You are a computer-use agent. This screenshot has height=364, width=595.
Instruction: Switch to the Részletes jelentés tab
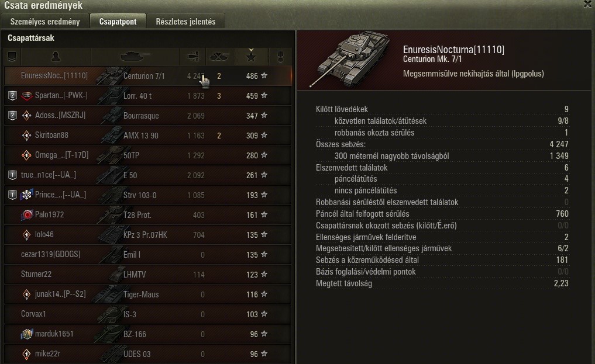point(185,22)
